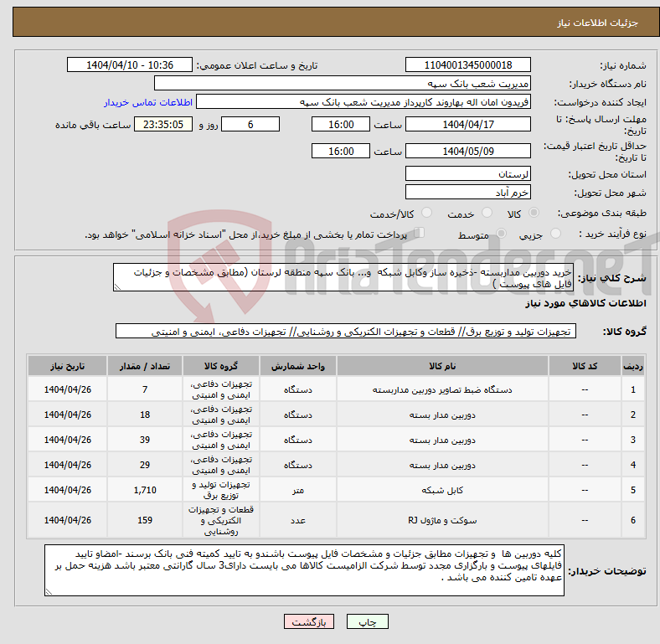660x644 pixels.
Task: Click the نام کالا column header
Action: click(442, 366)
